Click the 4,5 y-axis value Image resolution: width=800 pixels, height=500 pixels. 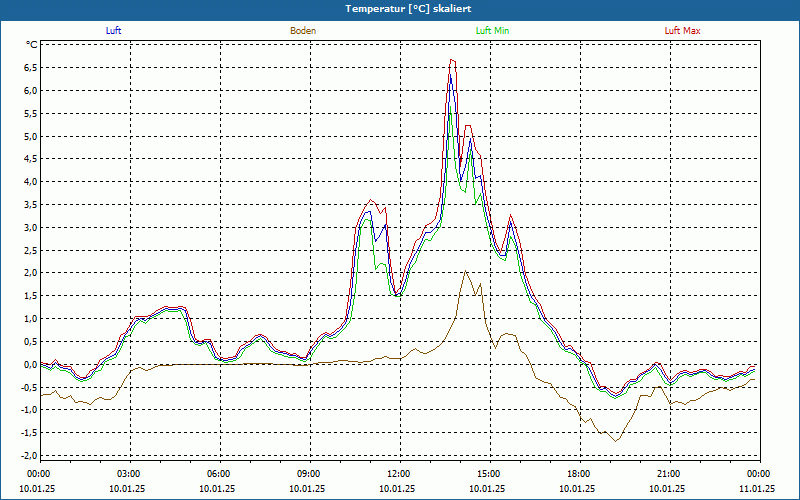[31, 159]
